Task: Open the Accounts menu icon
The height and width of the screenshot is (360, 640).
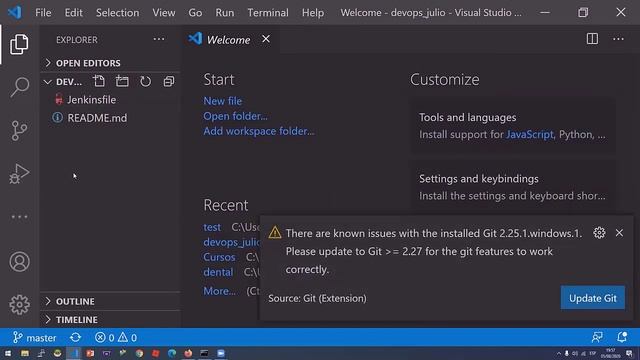Action: click(x=19, y=262)
